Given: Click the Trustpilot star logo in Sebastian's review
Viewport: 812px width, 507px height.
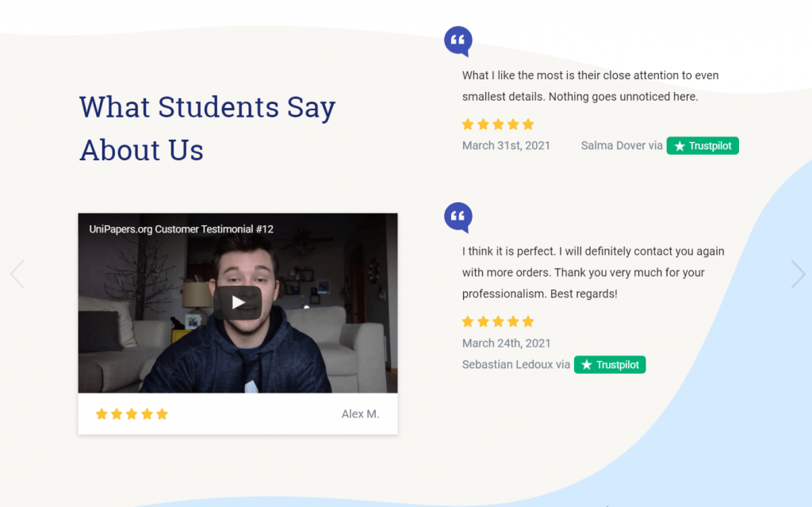Looking at the screenshot, I should pos(588,364).
